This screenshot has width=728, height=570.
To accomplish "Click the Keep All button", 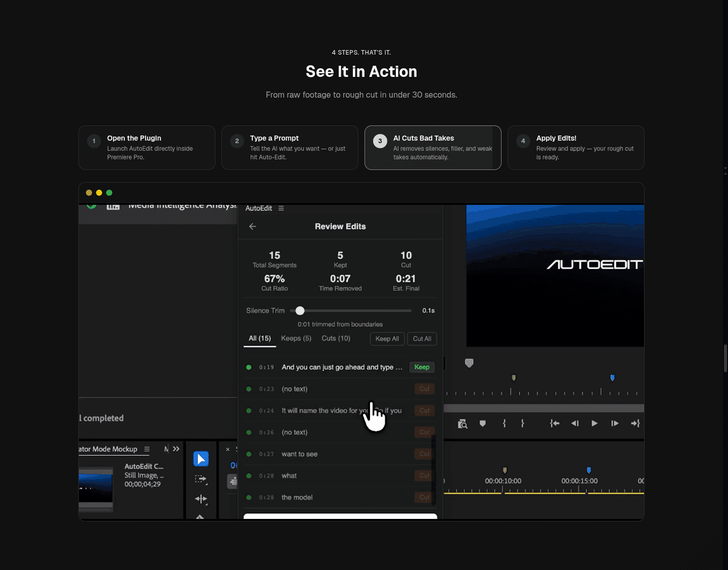I will pos(387,339).
